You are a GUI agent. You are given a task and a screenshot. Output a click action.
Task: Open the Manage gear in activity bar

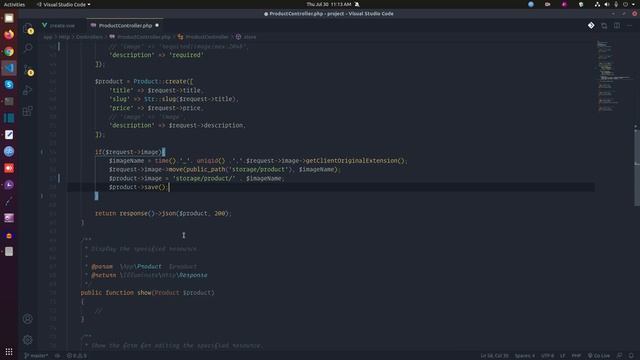[x=28, y=340]
